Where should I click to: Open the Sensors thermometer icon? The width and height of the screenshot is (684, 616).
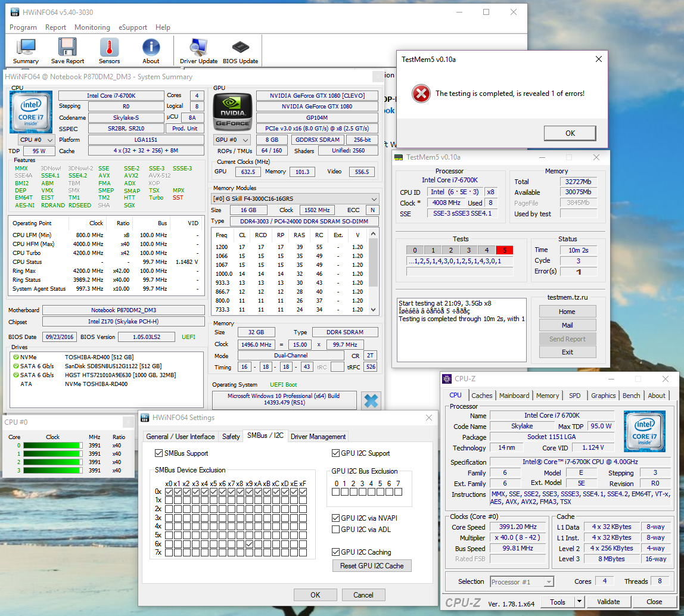pyautogui.click(x=109, y=51)
